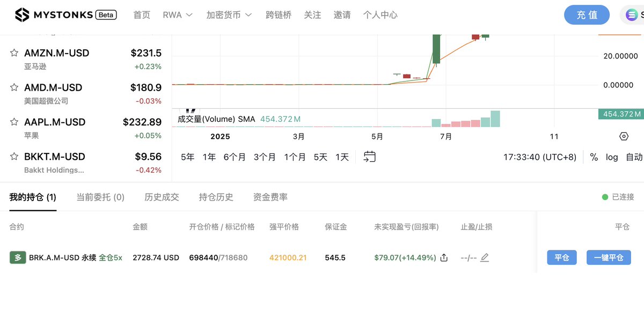Click the volume SMA indicator label
Screen dimensions: 644x333
click(x=216, y=119)
